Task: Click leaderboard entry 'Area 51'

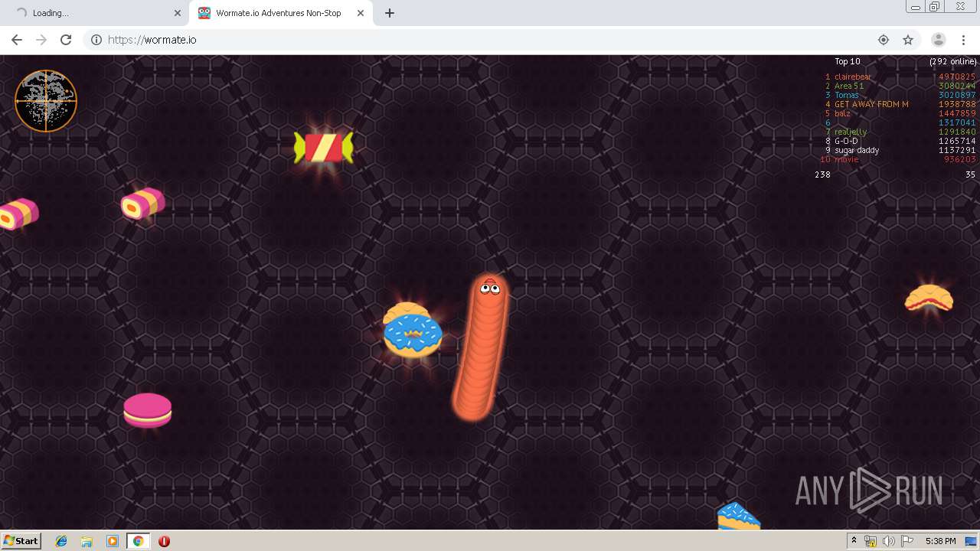Action: point(849,86)
